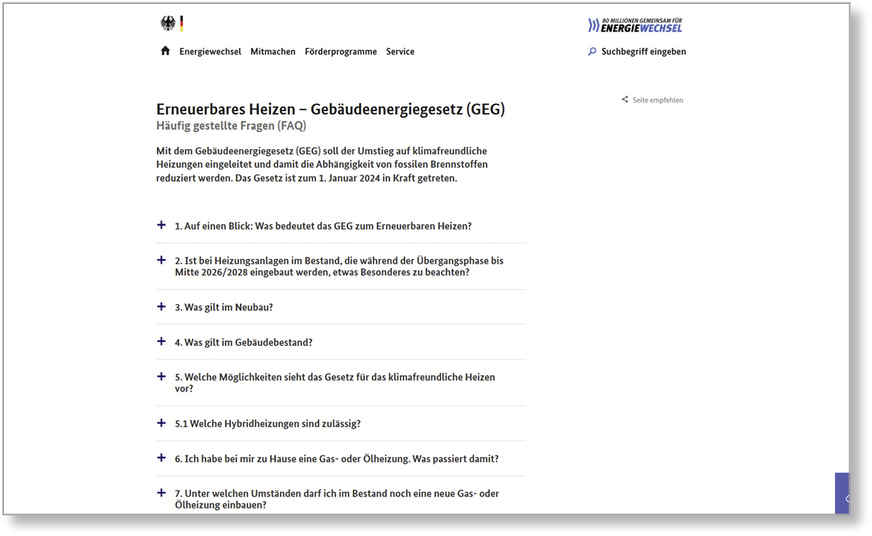872x536 pixels.
Task: Click plus icon next to question 4
Action: click(x=161, y=342)
